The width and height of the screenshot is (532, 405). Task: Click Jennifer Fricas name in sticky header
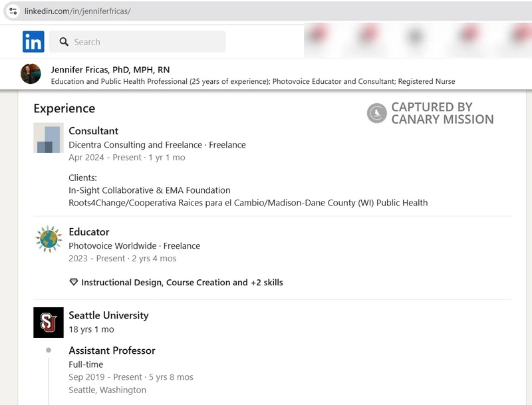(110, 70)
